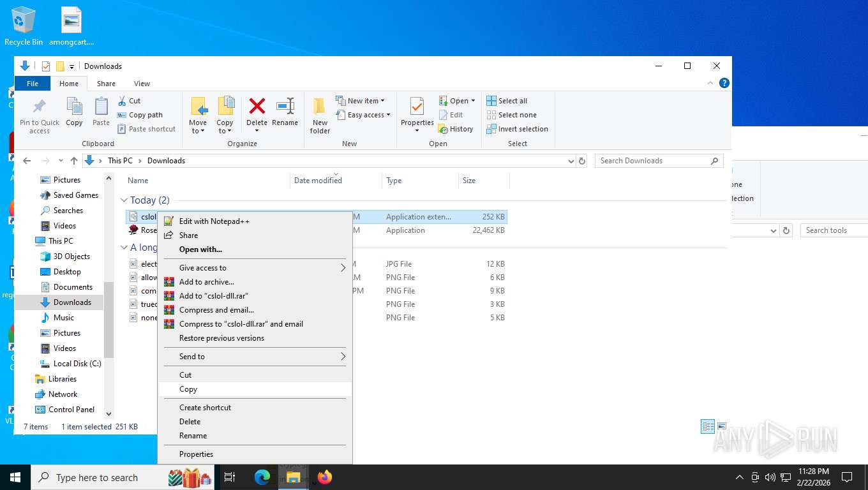
Task: Sort by the Name column header
Action: pyautogui.click(x=138, y=181)
